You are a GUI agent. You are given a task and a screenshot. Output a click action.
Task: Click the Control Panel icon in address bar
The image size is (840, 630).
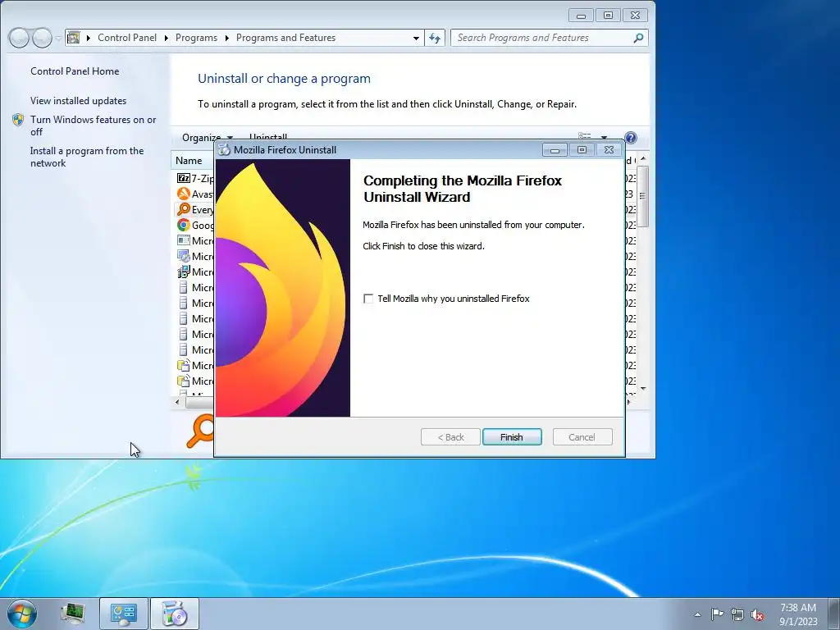pyautogui.click(x=73, y=38)
